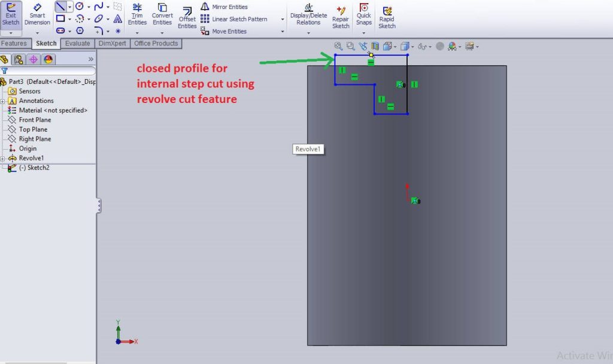This screenshot has width=613, height=364.
Task: Select Front Plane in the tree
Action: (x=35, y=120)
